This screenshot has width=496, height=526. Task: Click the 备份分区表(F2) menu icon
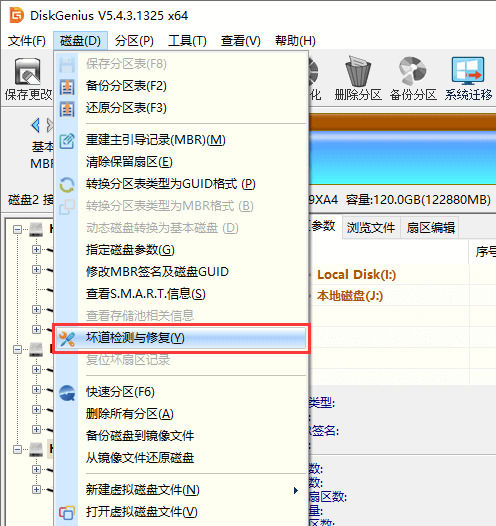tap(67, 87)
